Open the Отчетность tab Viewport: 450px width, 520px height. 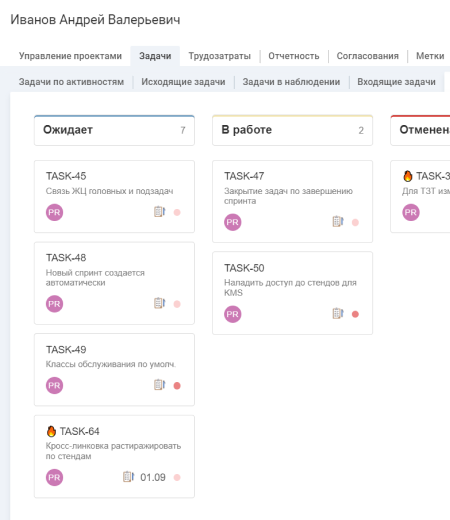(x=294, y=56)
